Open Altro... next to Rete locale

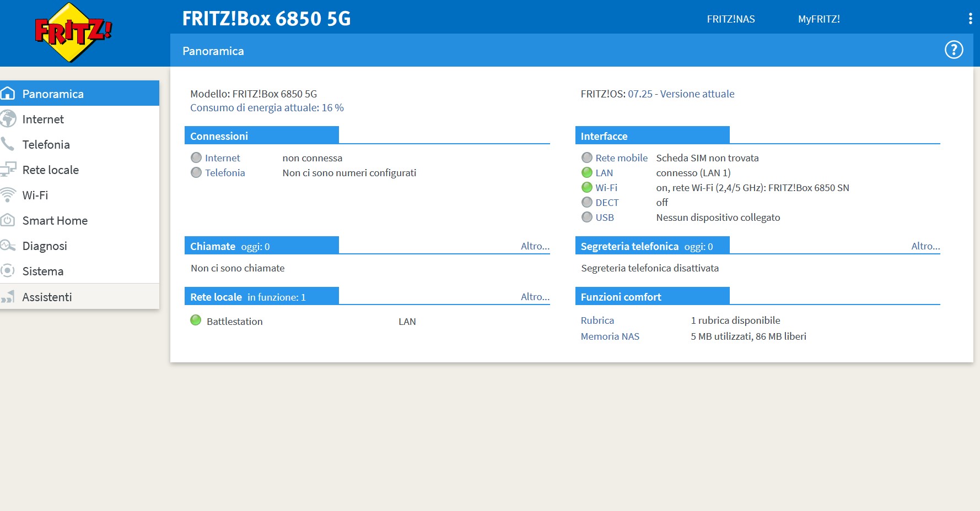click(x=535, y=297)
